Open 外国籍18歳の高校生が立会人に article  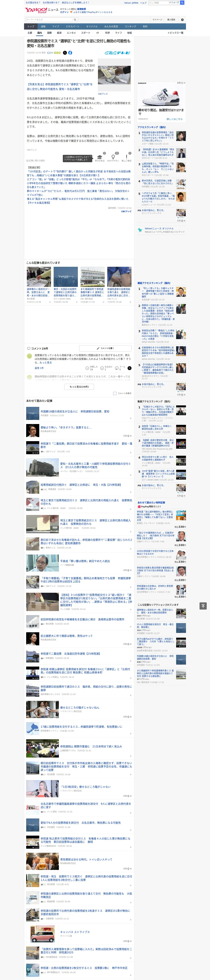click(x=75, y=411)
